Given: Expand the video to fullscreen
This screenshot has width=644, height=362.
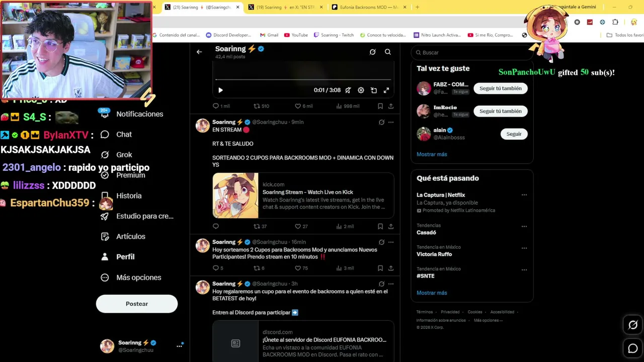Looking at the screenshot, I should pos(386,90).
